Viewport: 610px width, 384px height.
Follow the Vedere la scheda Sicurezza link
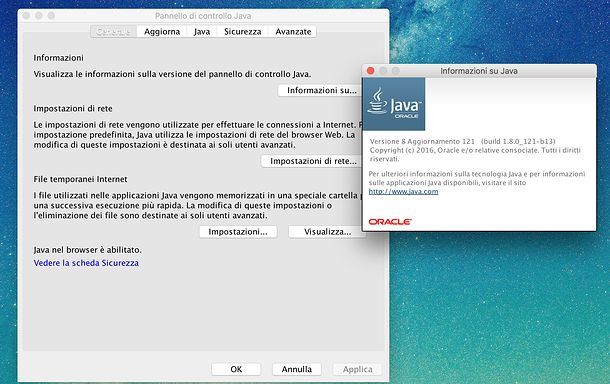pos(86,263)
